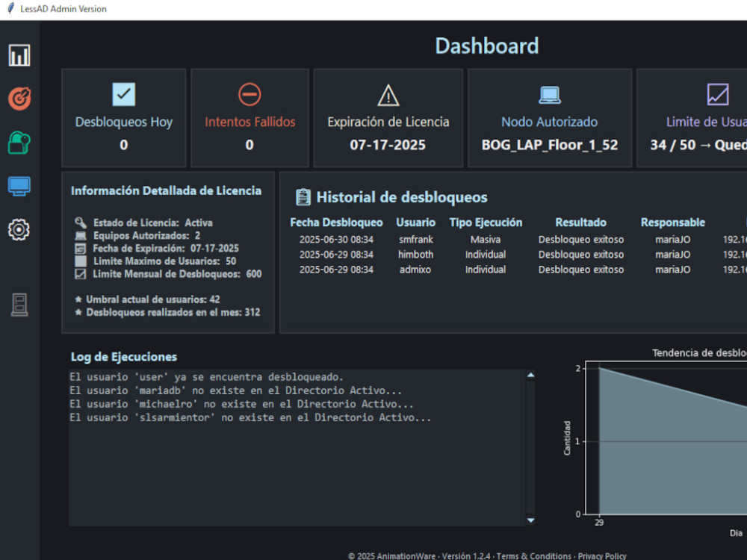Screen dimensions: 747x560
Task: Click the chart icon beside Limite Mensual de Desbloqueos
Action: click(81, 274)
